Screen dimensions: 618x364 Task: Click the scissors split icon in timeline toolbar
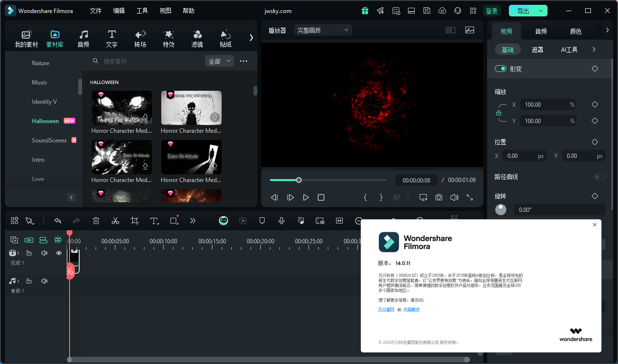pyautogui.click(x=115, y=221)
